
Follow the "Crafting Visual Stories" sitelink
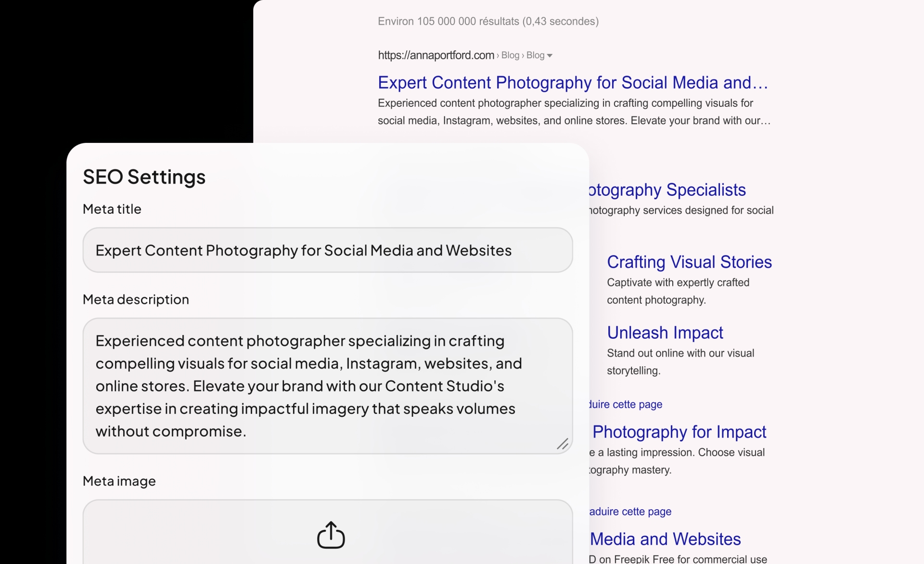689,262
